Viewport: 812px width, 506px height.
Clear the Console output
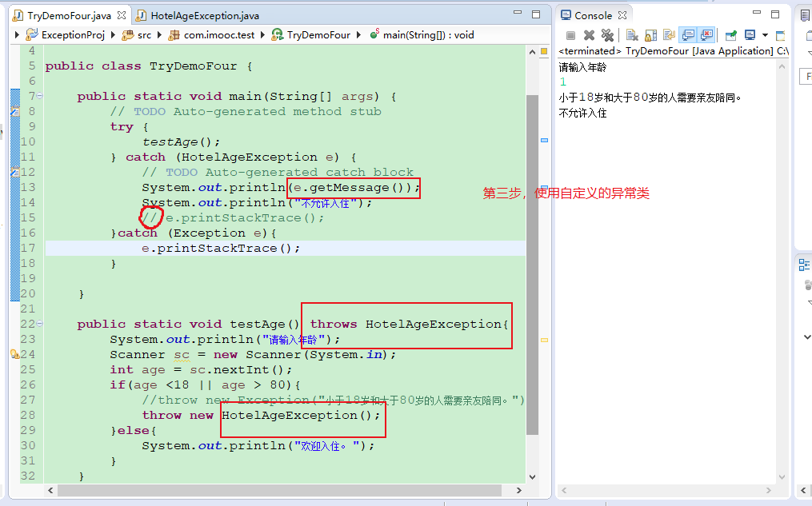tap(632, 34)
